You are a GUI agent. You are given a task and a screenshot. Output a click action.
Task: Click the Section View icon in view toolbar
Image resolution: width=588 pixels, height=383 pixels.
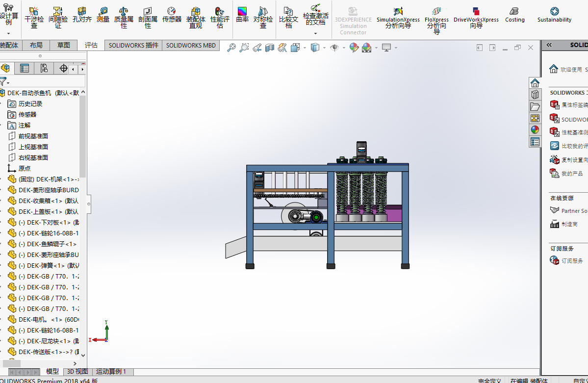(270, 48)
